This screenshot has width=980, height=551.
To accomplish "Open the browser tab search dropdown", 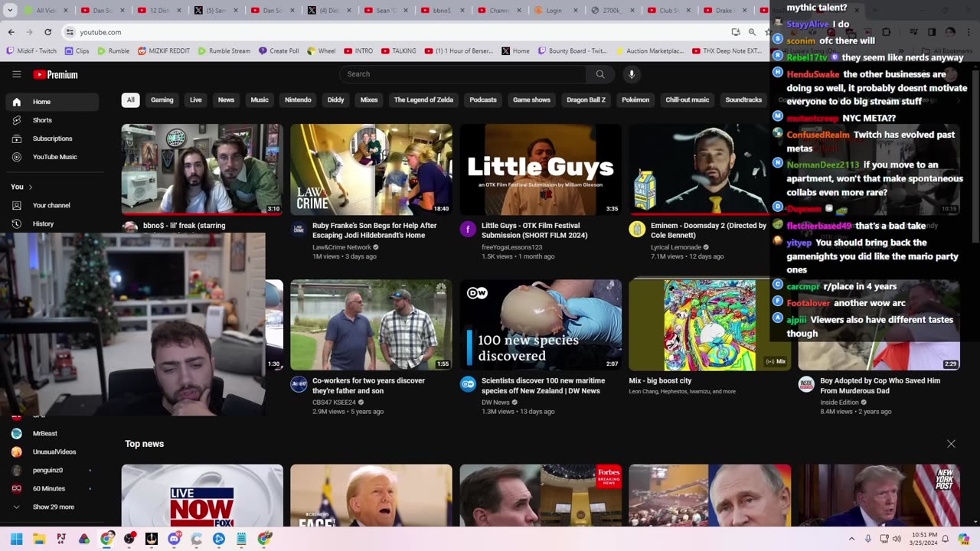I will (11, 11).
